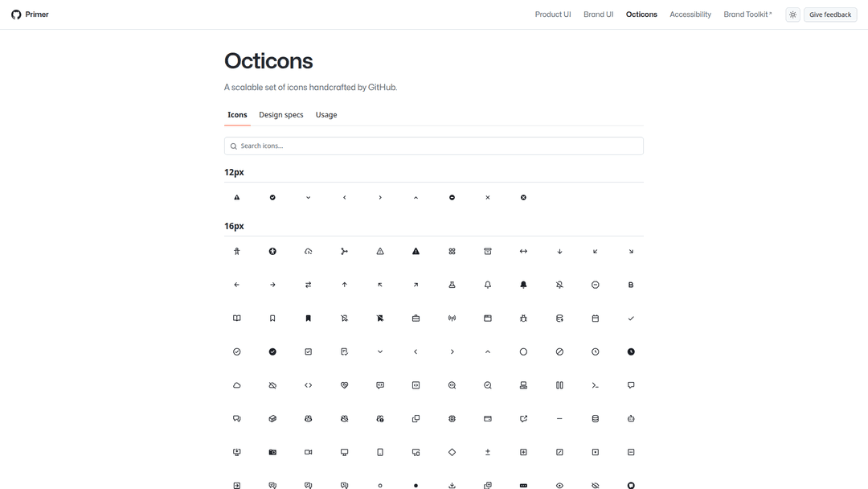Select the beaker flask icon

tap(452, 285)
